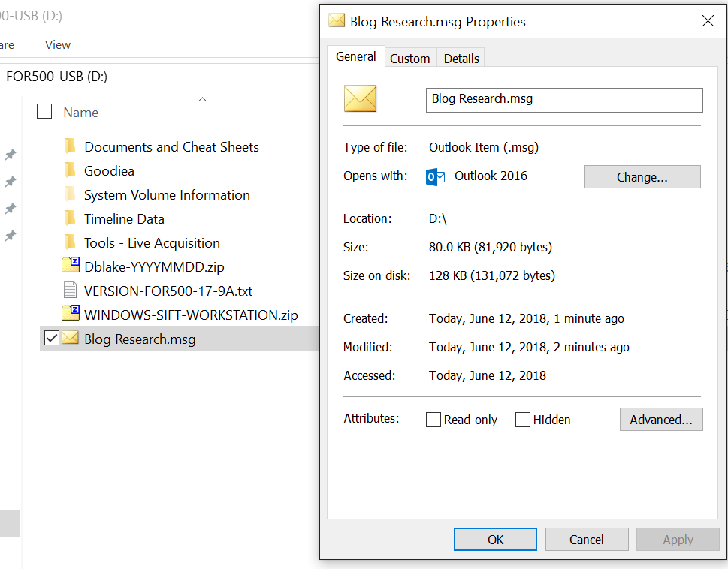
Task: Click the large envelope icon in Properties dialog
Action: coord(361,99)
